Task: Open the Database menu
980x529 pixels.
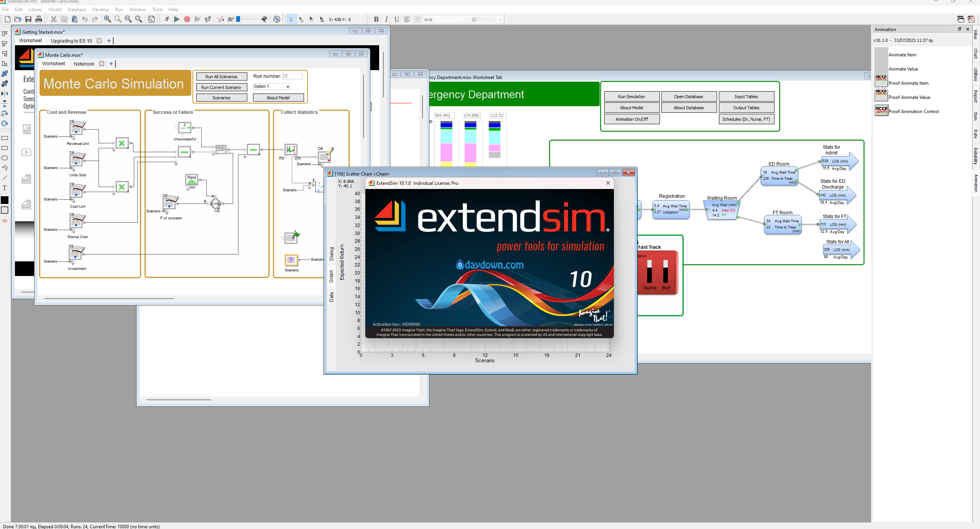Action: pos(77,9)
